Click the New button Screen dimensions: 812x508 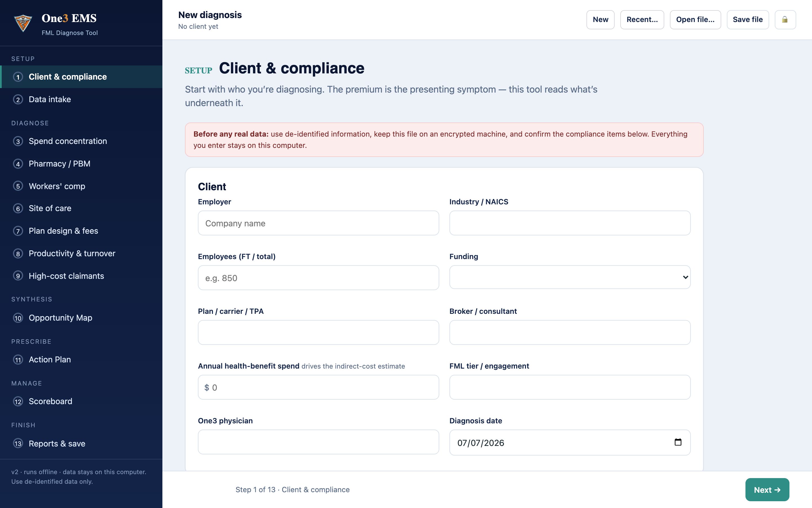[600, 19]
